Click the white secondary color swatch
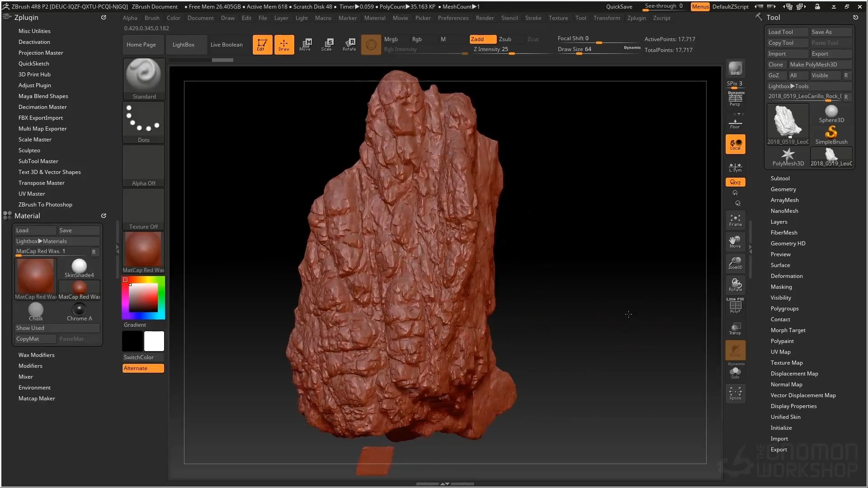868x488 pixels. pyautogui.click(x=154, y=341)
